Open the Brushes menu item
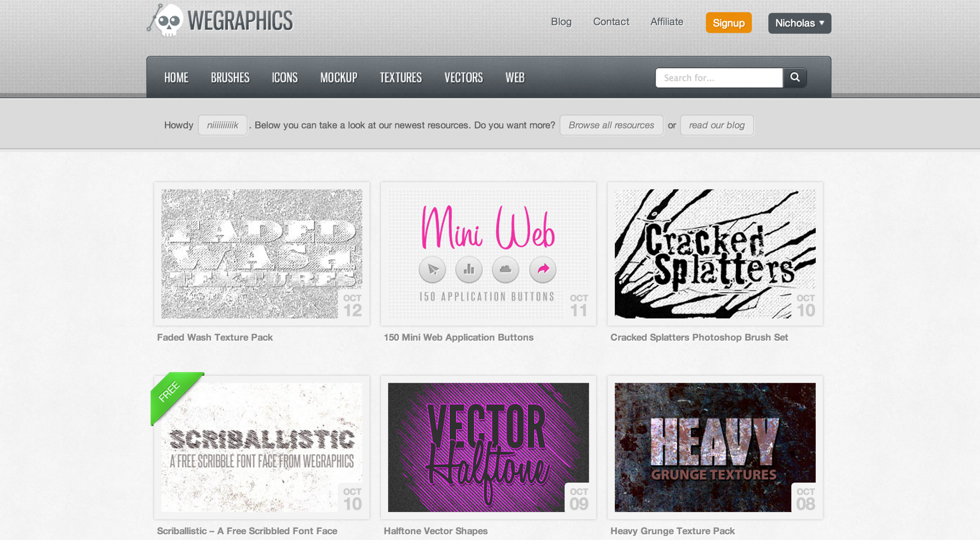This screenshot has height=540, width=980. (x=230, y=78)
